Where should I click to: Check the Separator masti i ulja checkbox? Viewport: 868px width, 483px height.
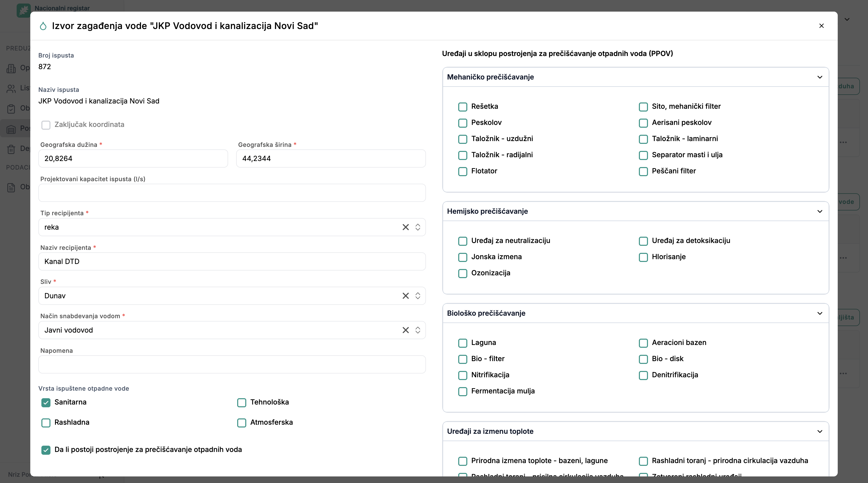click(x=643, y=155)
